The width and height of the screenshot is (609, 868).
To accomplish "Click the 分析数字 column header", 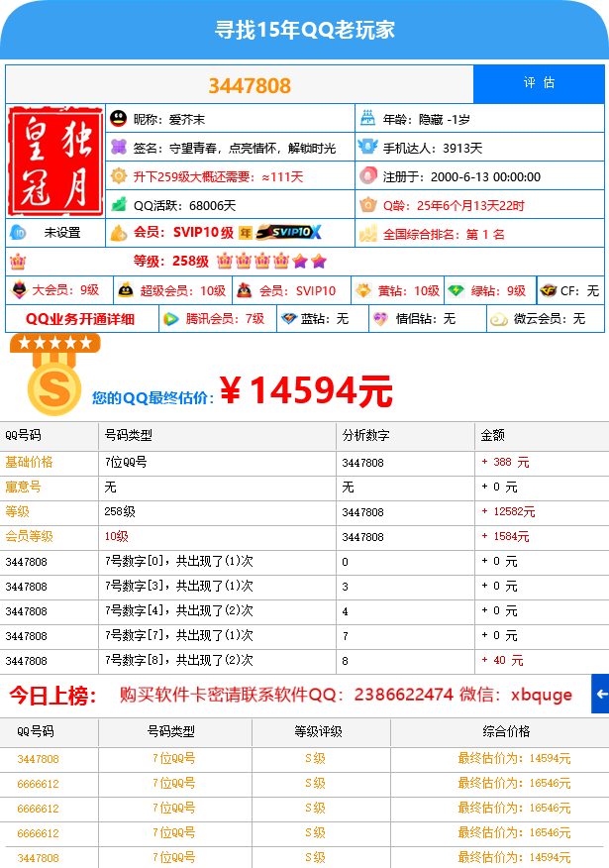I will 365,436.
